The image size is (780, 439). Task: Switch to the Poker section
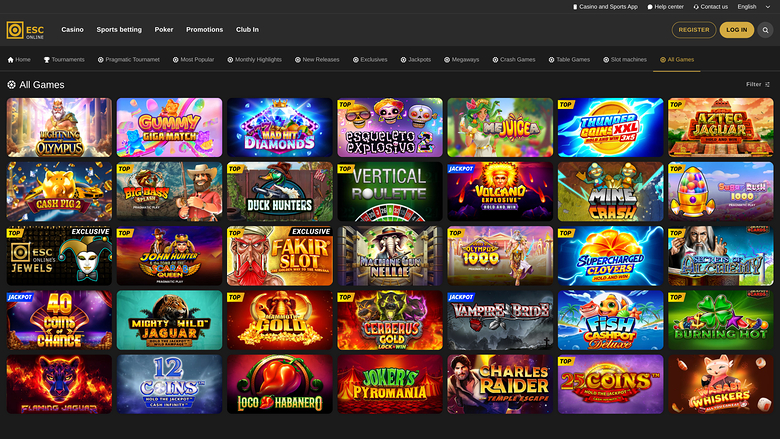click(x=164, y=30)
